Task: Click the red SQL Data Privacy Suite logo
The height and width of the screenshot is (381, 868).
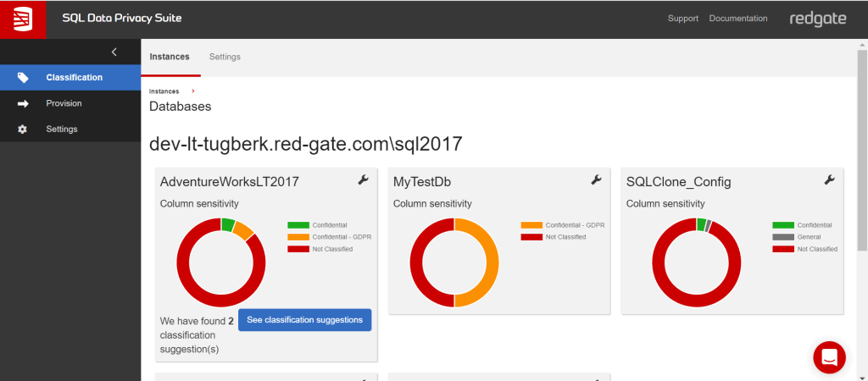Action: (23, 19)
